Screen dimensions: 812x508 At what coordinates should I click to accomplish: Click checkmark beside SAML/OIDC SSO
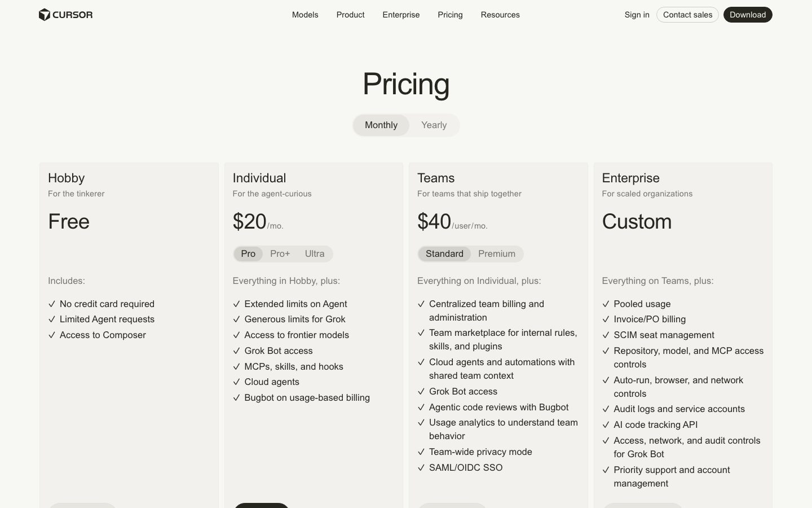421,467
